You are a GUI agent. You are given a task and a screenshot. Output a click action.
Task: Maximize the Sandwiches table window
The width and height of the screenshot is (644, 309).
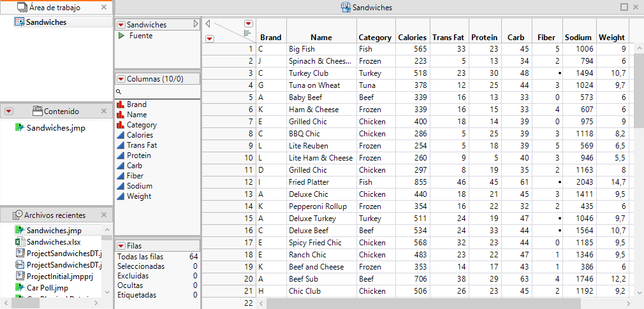coord(624,8)
